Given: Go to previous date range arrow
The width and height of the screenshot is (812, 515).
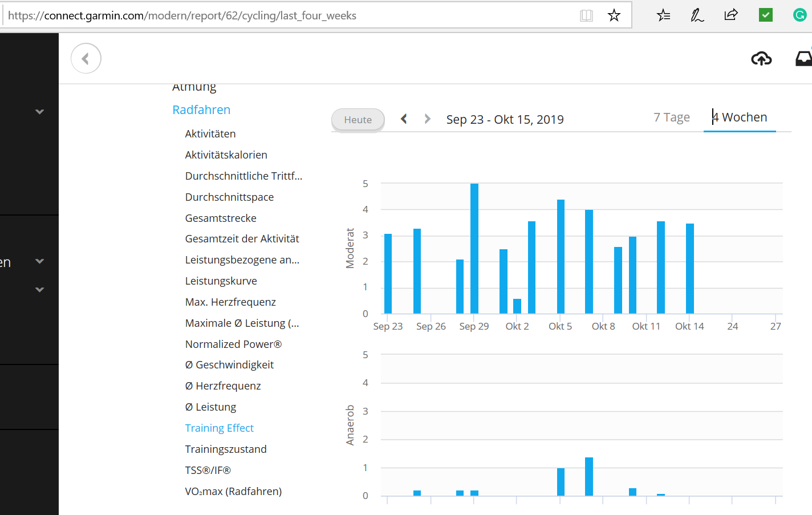Looking at the screenshot, I should 404,119.
